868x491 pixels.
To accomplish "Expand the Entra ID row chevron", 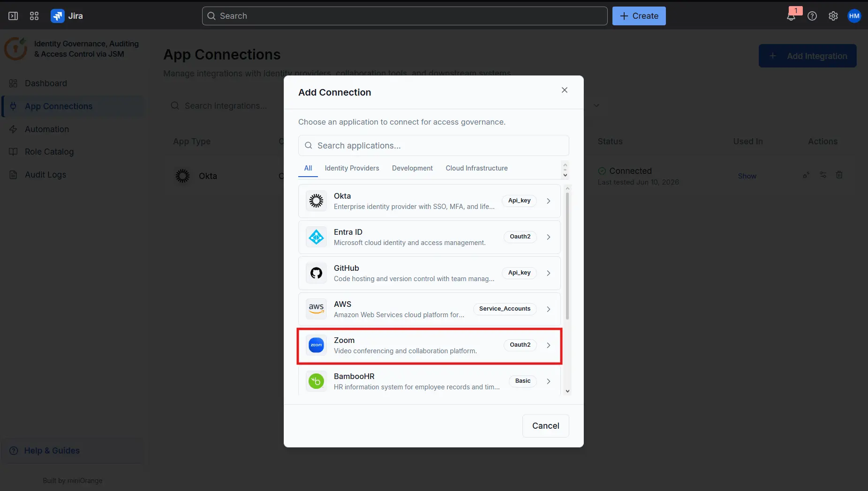I will [x=548, y=237].
